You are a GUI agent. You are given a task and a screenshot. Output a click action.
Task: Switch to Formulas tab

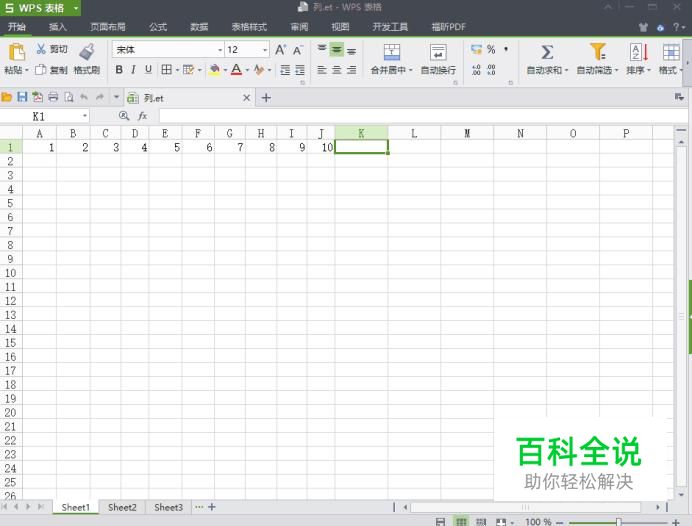[158, 27]
